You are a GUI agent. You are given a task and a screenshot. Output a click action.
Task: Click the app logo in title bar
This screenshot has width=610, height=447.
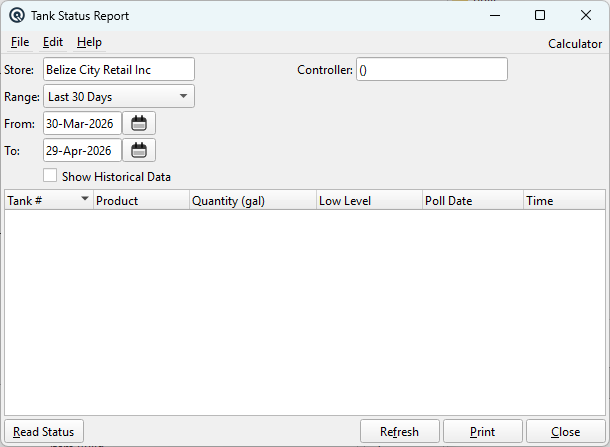click(17, 16)
